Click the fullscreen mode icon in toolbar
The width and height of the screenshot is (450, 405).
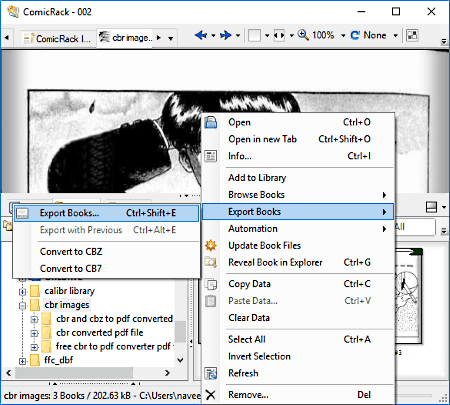pos(412,35)
